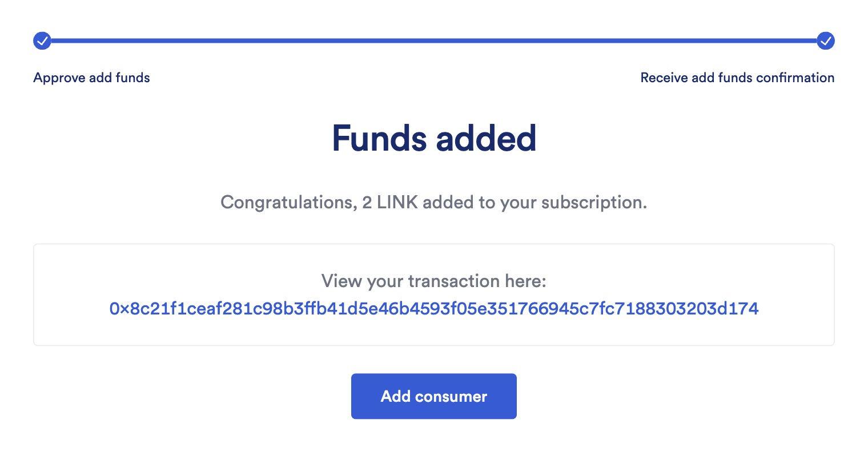This screenshot has height=452, width=868.
Task: Select the 'Receive add funds confirmation' check circle
Action: pyautogui.click(x=826, y=41)
